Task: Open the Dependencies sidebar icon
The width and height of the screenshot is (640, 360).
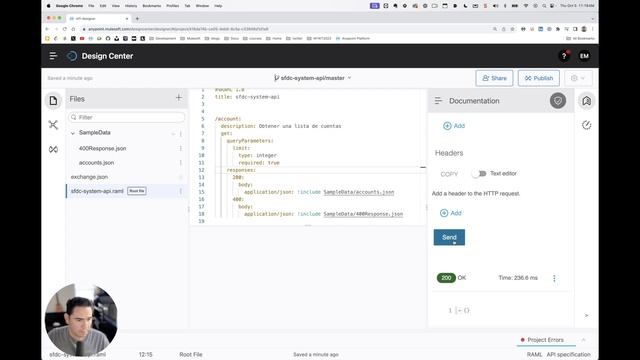Action: [53, 124]
